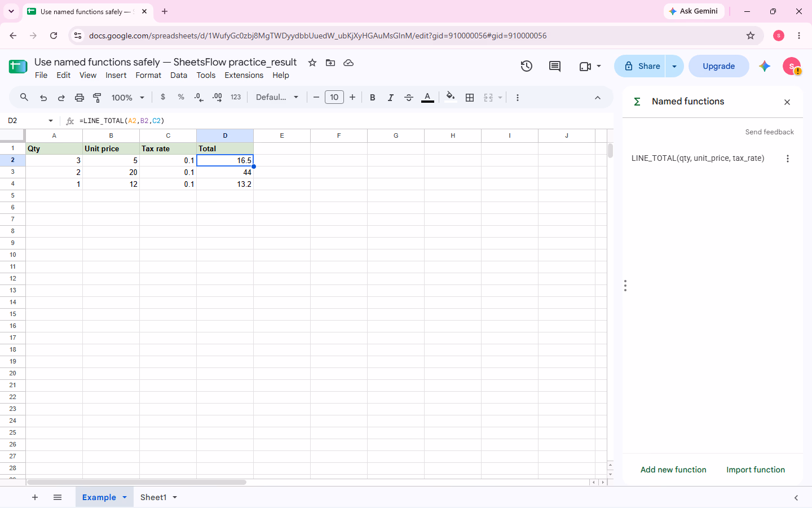Screen dimensions: 812x508
Task: Open the zoom level dropdown
Action: (x=128, y=98)
